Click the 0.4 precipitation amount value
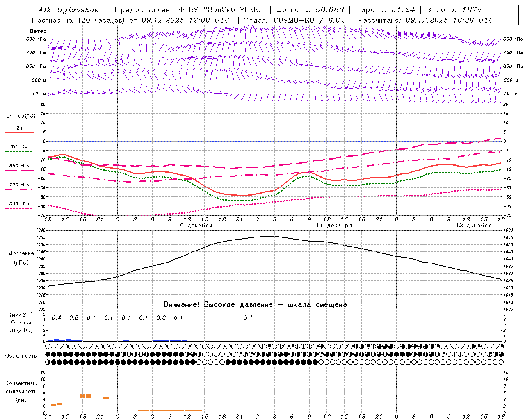Screen dimensions: 525x420 click(x=56, y=318)
